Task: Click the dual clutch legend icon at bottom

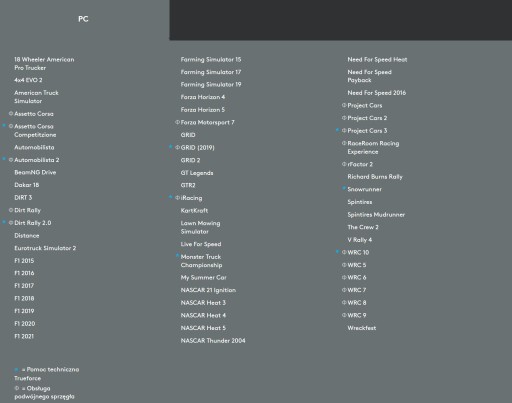Action: coord(17,388)
